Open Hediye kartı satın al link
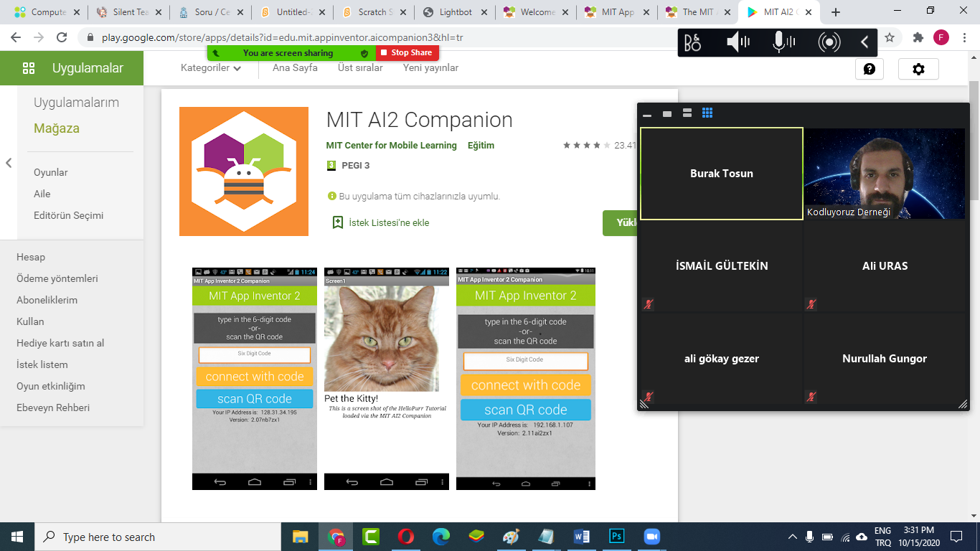 pyautogui.click(x=60, y=343)
